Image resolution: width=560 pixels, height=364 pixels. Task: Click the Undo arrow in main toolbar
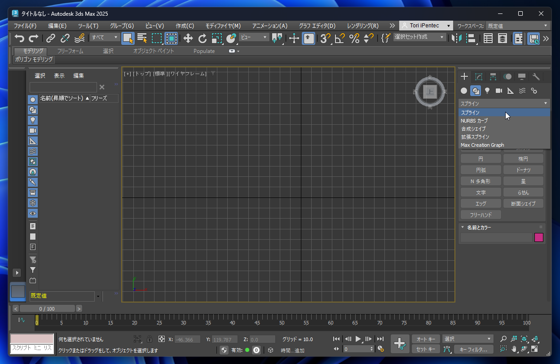[19, 38]
